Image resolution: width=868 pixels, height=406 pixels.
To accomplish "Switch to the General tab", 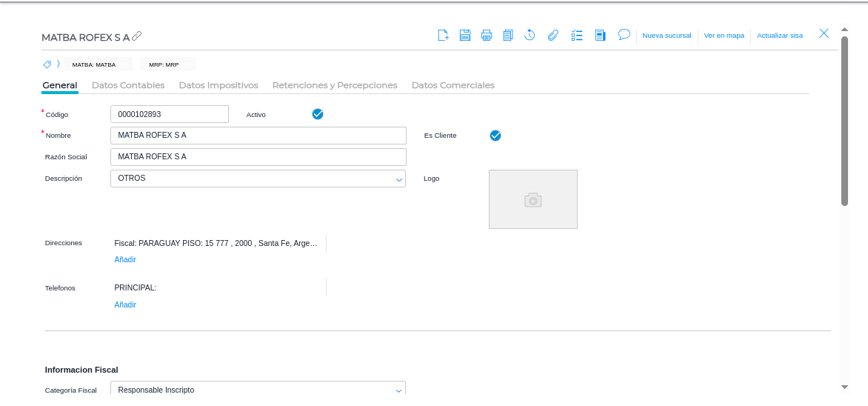I will point(60,85).
